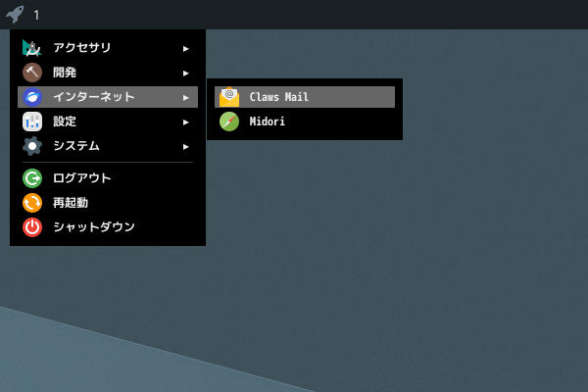Click the アクセサリ category icon
Screen dimensions: 588x392
[x=32, y=48]
